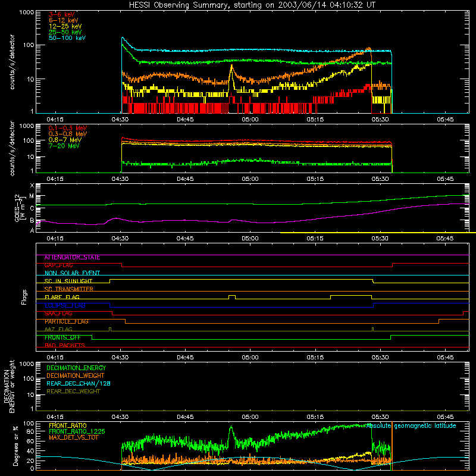Screen dimensions: 476x476
Task: Click the 05:00 tick label under top plot
Action: tap(250, 120)
